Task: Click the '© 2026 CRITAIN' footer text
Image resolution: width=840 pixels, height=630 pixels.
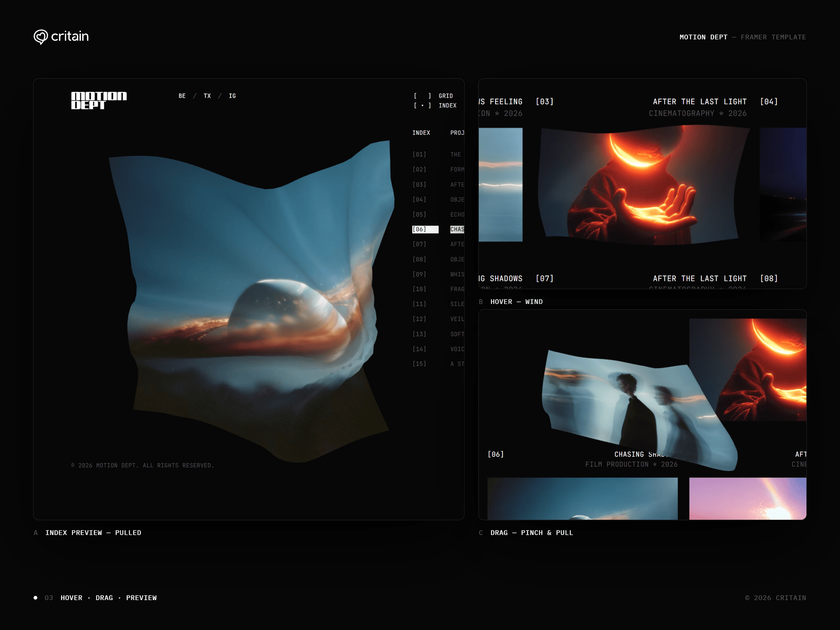Action: [x=776, y=598]
